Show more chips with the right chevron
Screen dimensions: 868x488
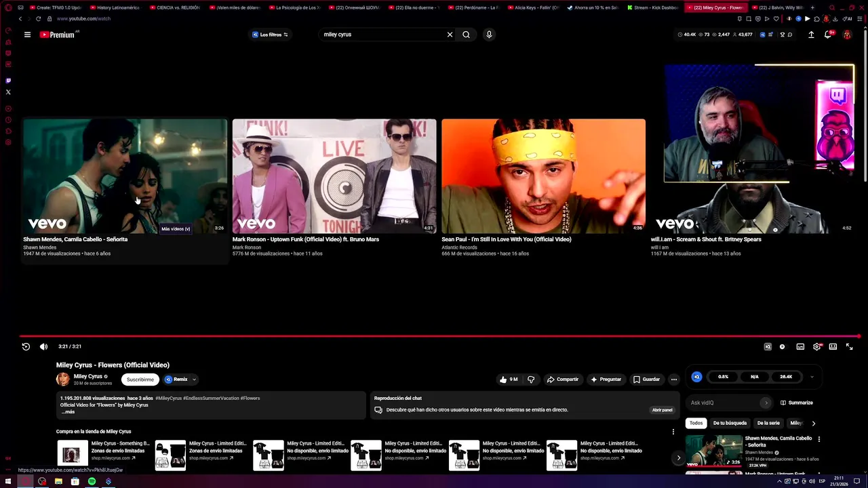pyautogui.click(x=814, y=423)
